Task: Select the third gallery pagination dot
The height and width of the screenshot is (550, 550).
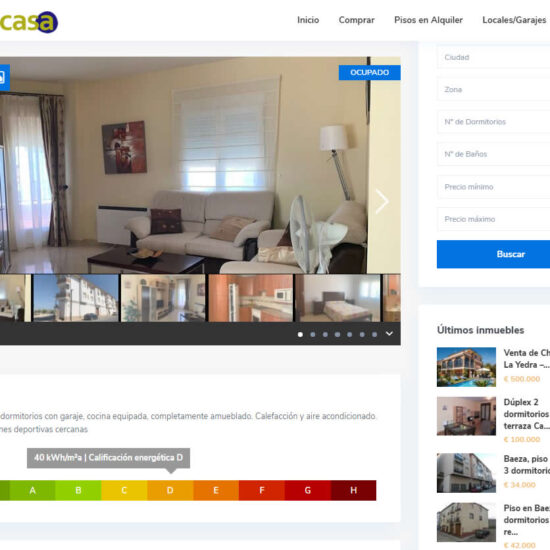Action: [x=325, y=334]
